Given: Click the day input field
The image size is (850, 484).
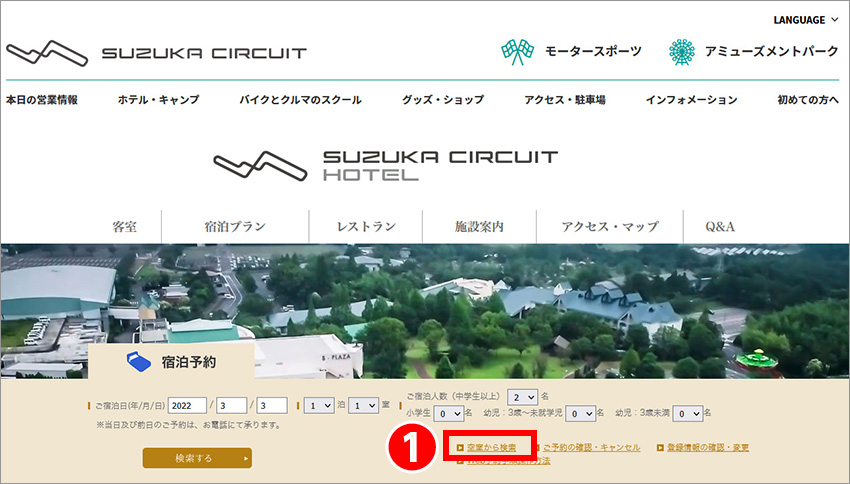Looking at the screenshot, I should [272, 405].
